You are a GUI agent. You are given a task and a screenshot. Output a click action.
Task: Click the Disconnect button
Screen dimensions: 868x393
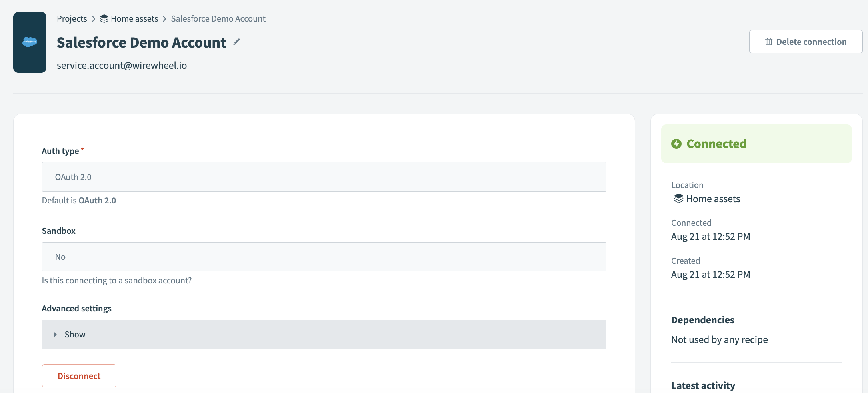79,376
